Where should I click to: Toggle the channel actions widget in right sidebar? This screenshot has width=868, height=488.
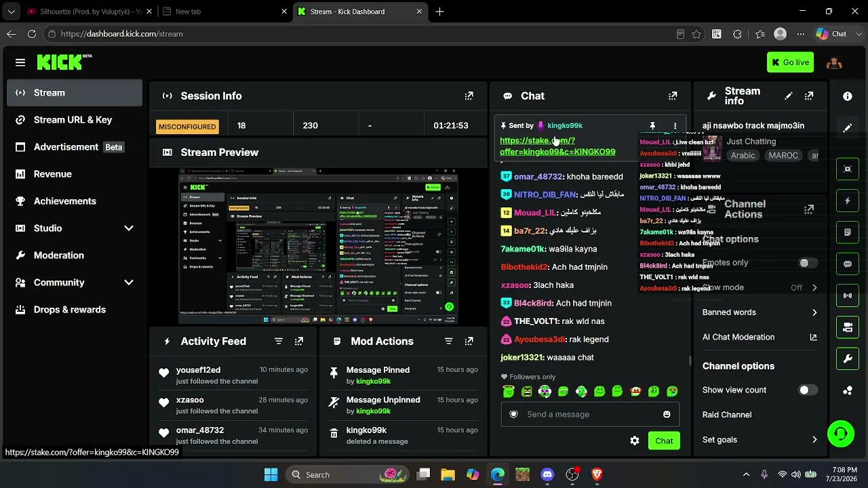848,327
